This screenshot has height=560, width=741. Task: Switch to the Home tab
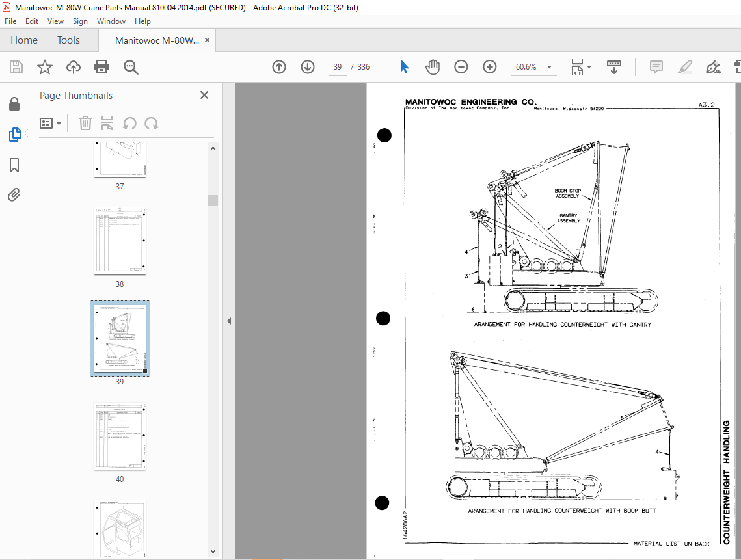pos(24,40)
